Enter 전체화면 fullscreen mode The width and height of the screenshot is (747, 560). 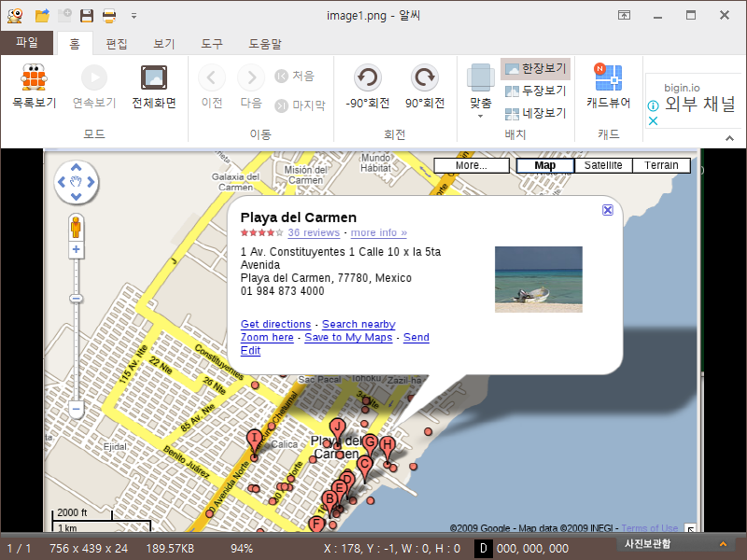coord(154,87)
